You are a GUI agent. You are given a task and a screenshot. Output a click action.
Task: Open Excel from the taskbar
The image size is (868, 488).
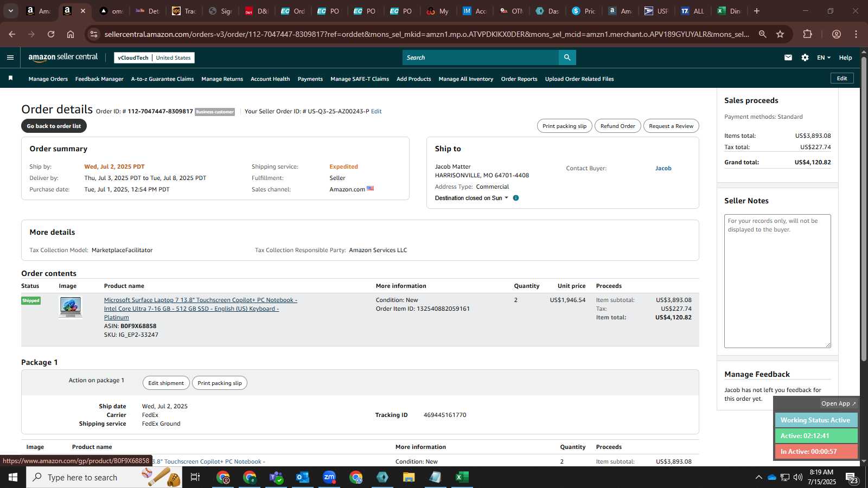[x=462, y=477]
